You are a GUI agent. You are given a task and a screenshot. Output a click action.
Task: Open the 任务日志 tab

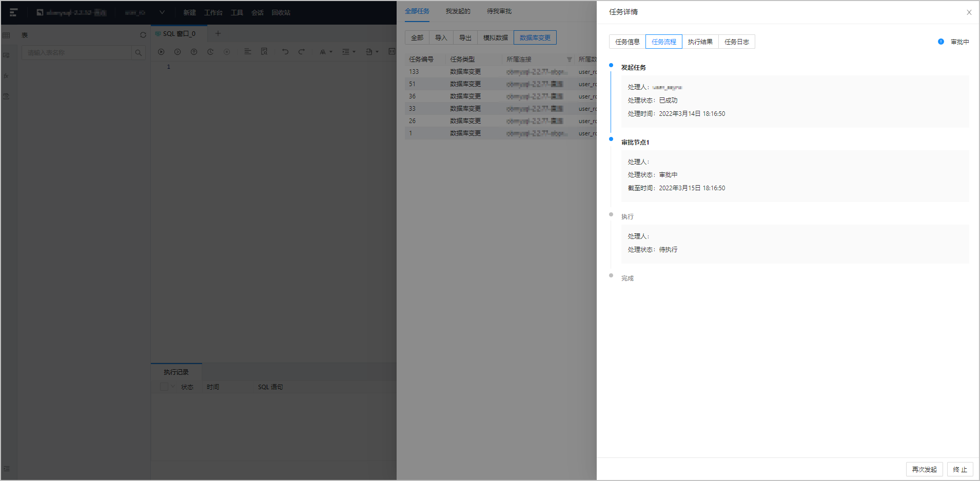pyautogui.click(x=736, y=42)
